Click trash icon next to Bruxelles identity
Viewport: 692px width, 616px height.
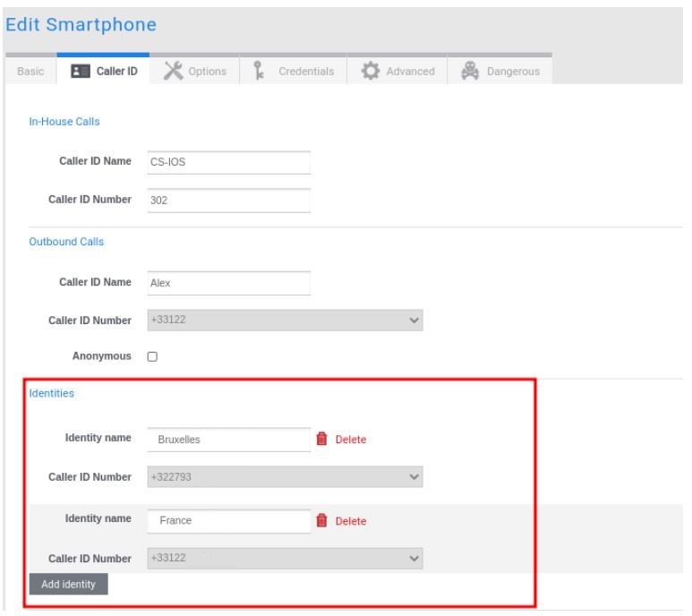pos(321,439)
